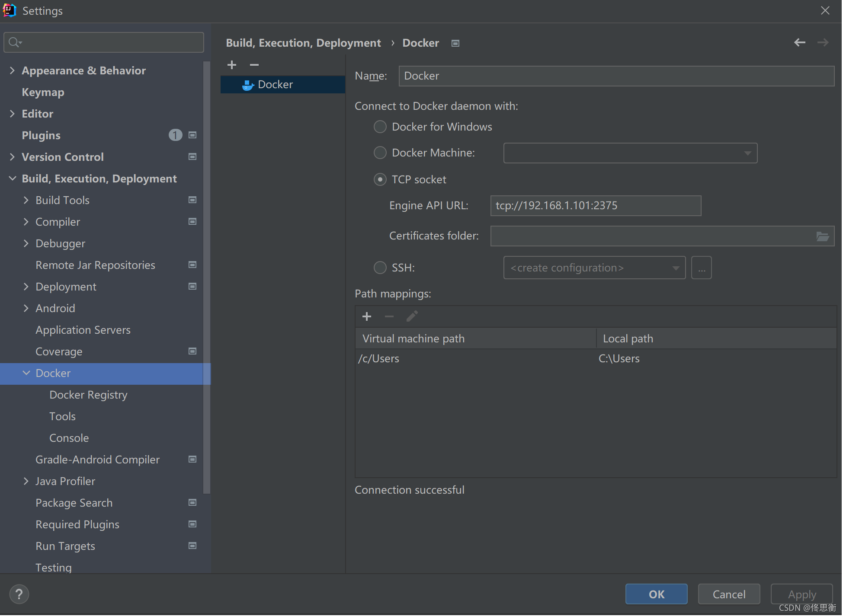
Task: Click the project icon next to Version Control
Action: coord(192,157)
